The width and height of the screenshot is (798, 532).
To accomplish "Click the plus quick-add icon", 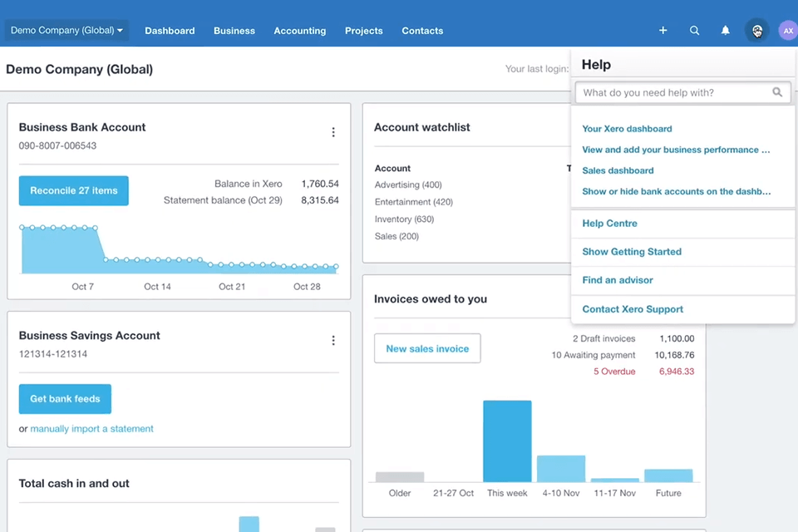I will click(x=663, y=31).
